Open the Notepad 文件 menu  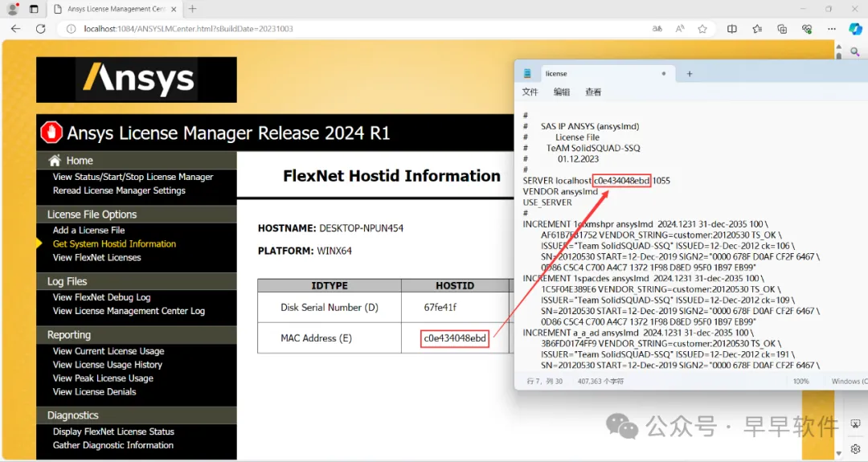(530, 92)
